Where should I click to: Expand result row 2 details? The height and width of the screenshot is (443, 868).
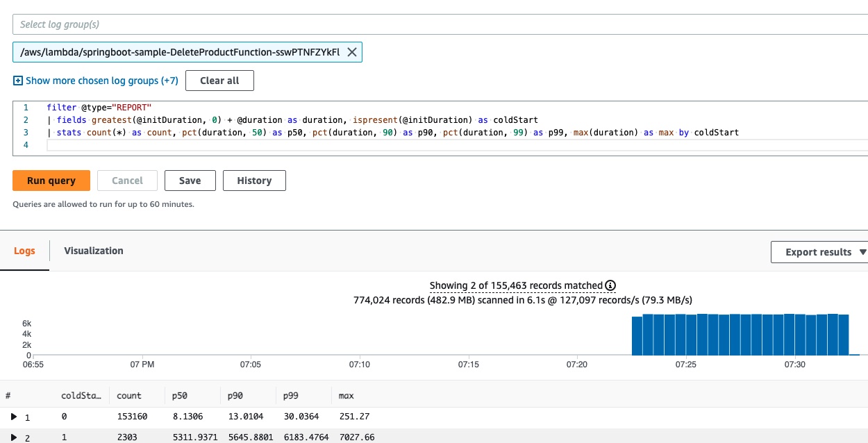click(x=14, y=437)
